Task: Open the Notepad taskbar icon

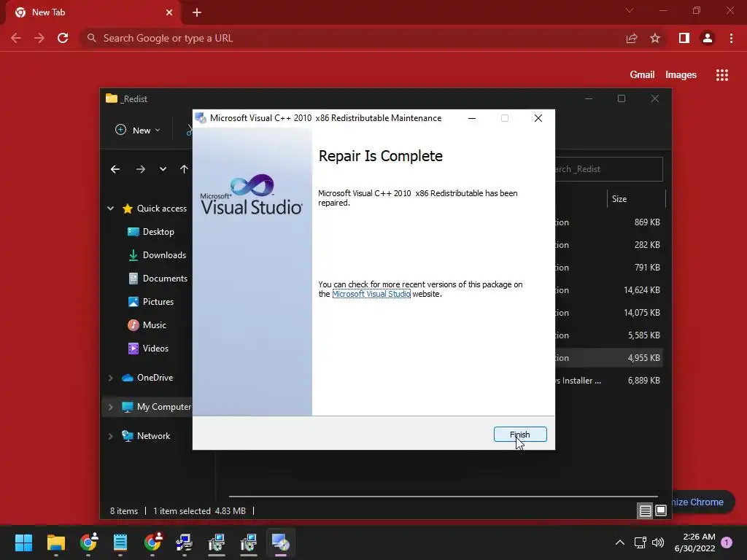Action: click(x=120, y=542)
